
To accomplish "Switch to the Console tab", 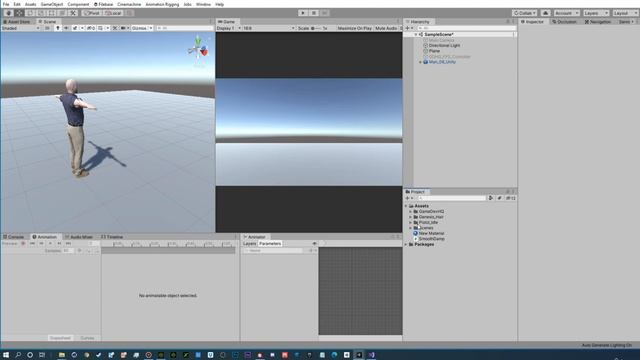I will click(14, 237).
